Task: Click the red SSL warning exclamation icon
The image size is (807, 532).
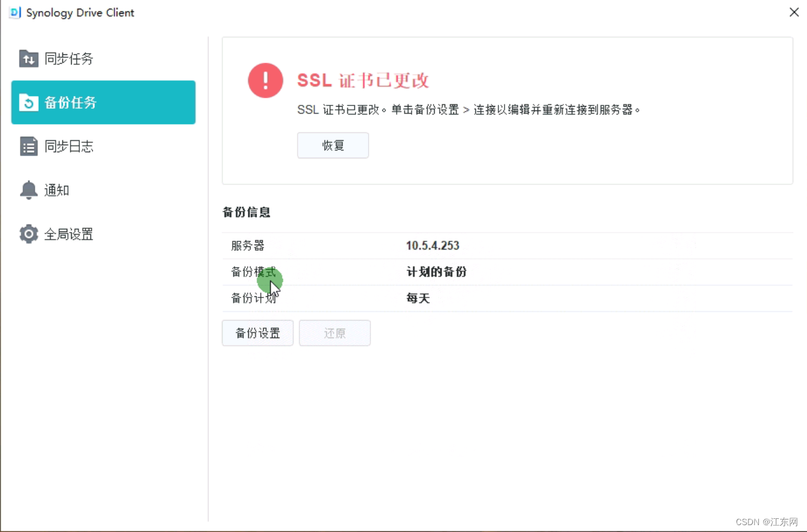Action: click(x=266, y=80)
